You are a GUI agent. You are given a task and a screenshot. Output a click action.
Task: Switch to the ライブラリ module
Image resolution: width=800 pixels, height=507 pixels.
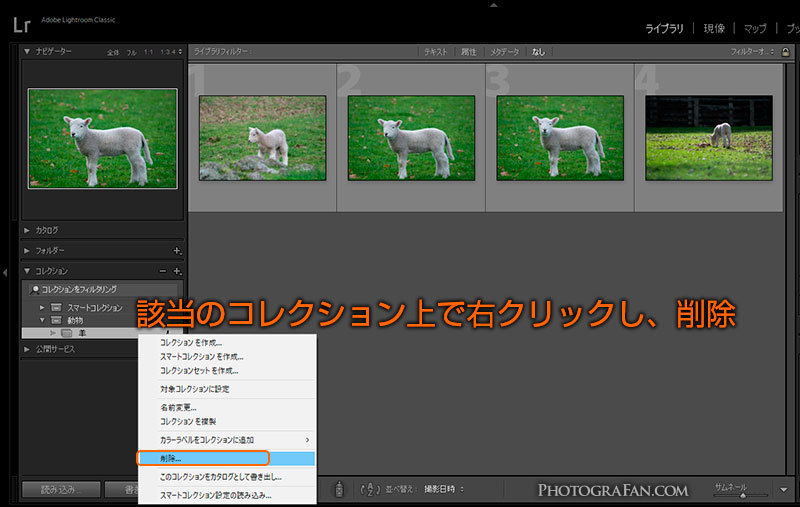pos(664,29)
